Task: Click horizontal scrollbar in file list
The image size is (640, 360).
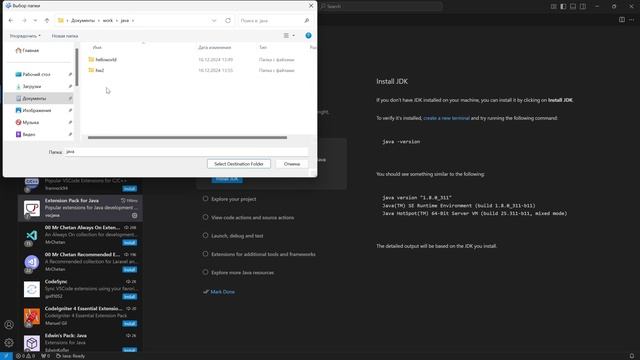Action: pyautogui.click(x=187, y=138)
